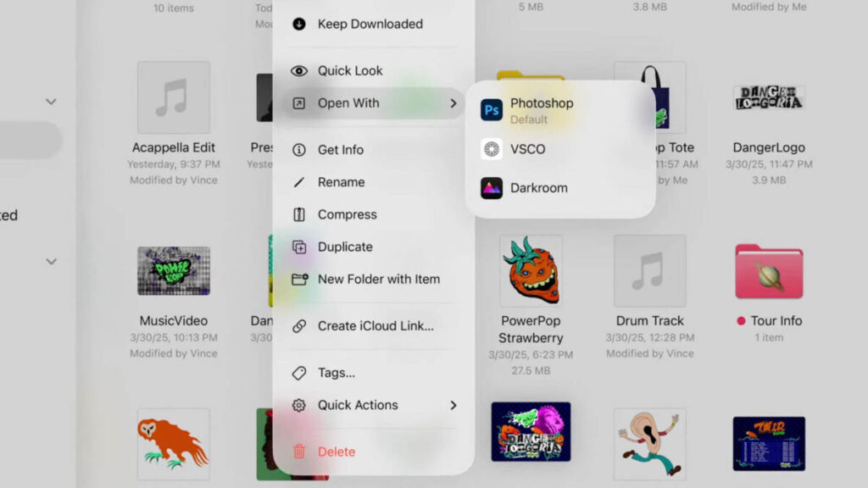Open the pink Tour Info folder
The image size is (868, 488).
point(769,272)
